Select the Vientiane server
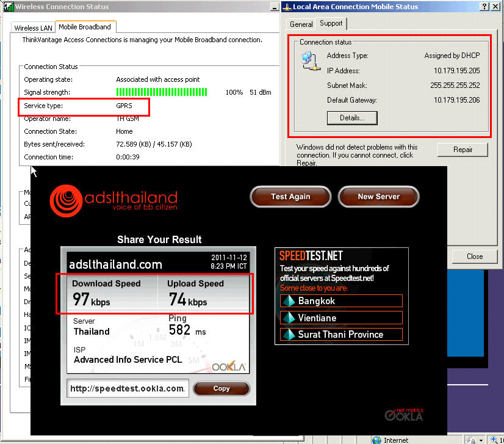 point(341,318)
